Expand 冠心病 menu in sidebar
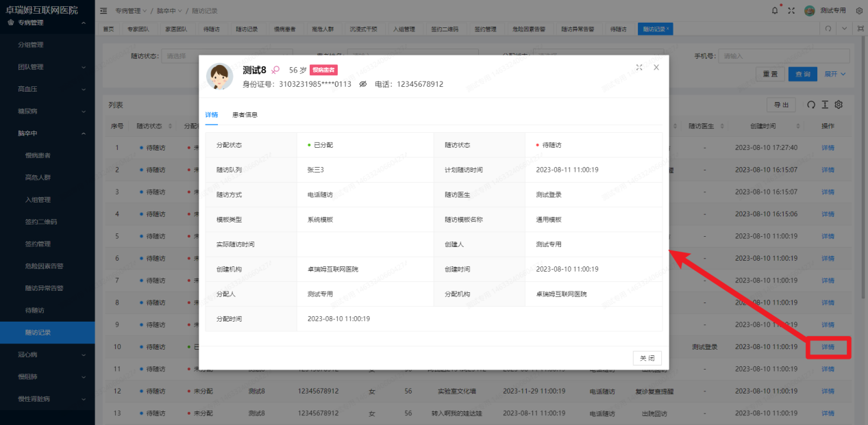Screen dimensions: 868x425 (47, 355)
